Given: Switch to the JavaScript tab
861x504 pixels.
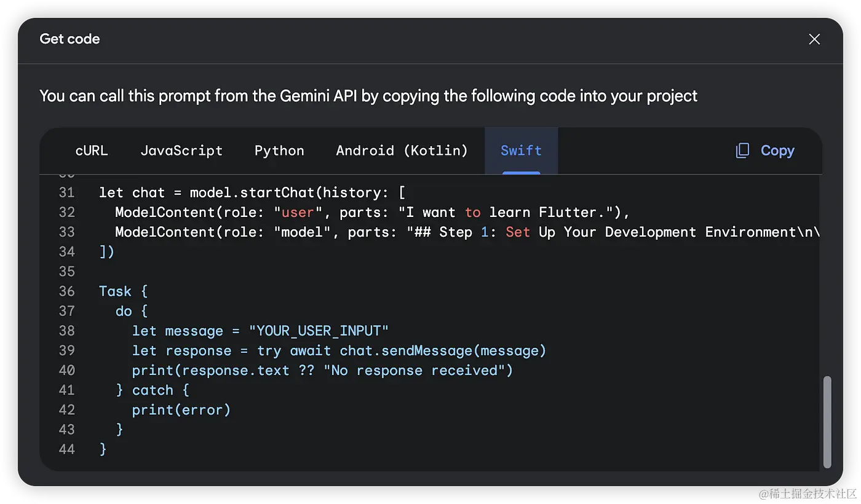Looking at the screenshot, I should click(181, 151).
